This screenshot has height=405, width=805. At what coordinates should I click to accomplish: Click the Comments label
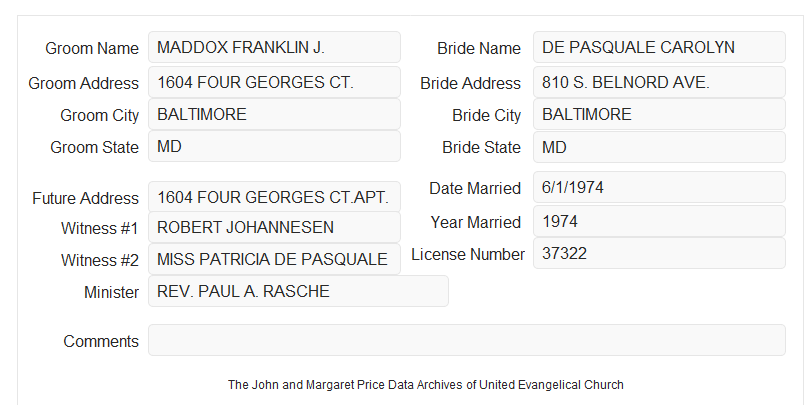(101, 341)
